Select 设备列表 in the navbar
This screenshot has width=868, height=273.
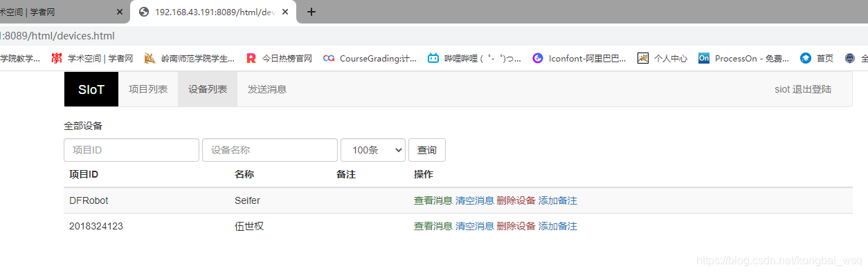[x=208, y=89]
